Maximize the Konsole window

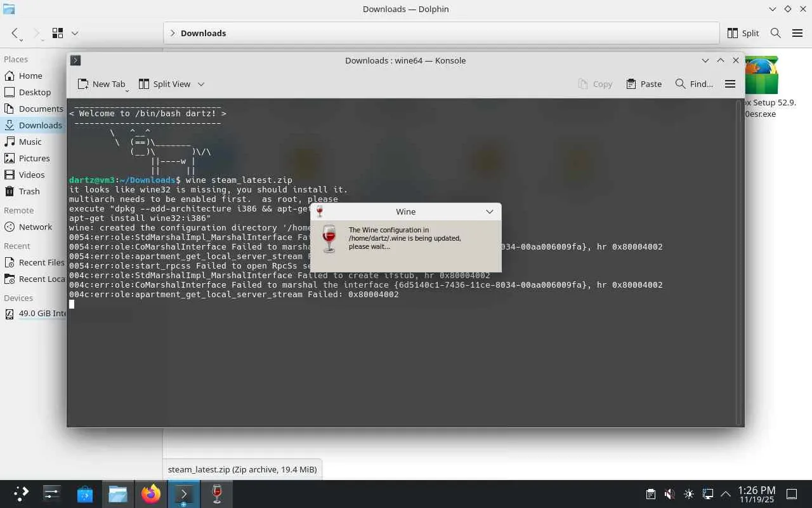click(720, 60)
